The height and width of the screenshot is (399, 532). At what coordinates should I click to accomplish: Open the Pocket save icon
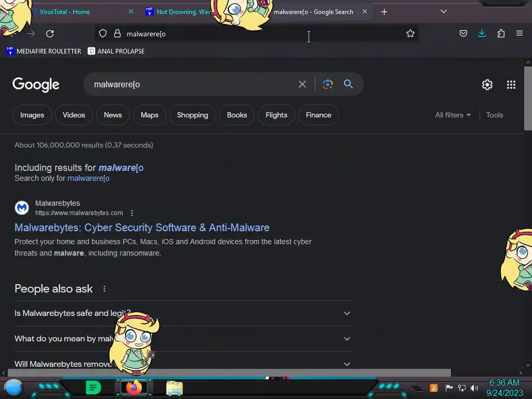463,33
